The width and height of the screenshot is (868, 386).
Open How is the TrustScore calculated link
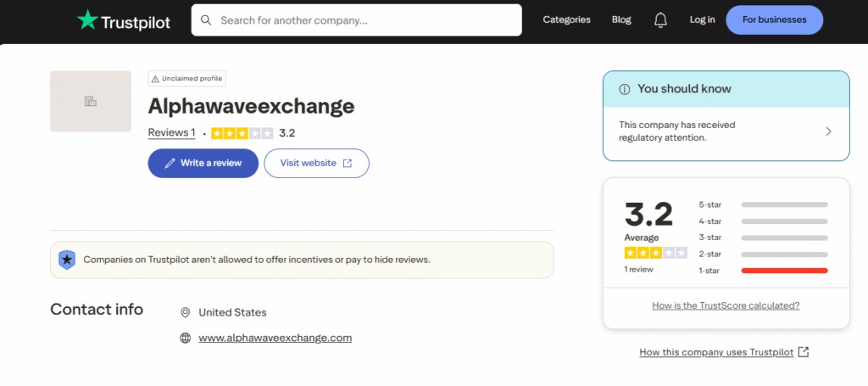tap(726, 305)
